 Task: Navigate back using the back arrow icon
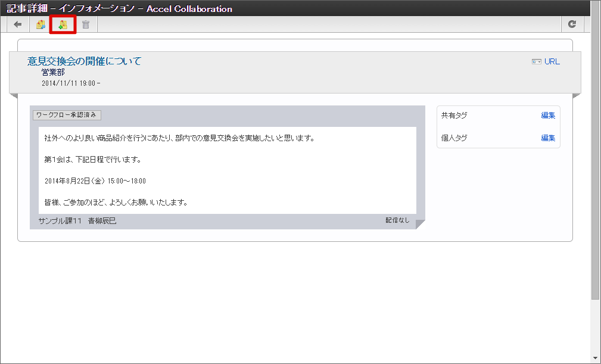(x=17, y=24)
